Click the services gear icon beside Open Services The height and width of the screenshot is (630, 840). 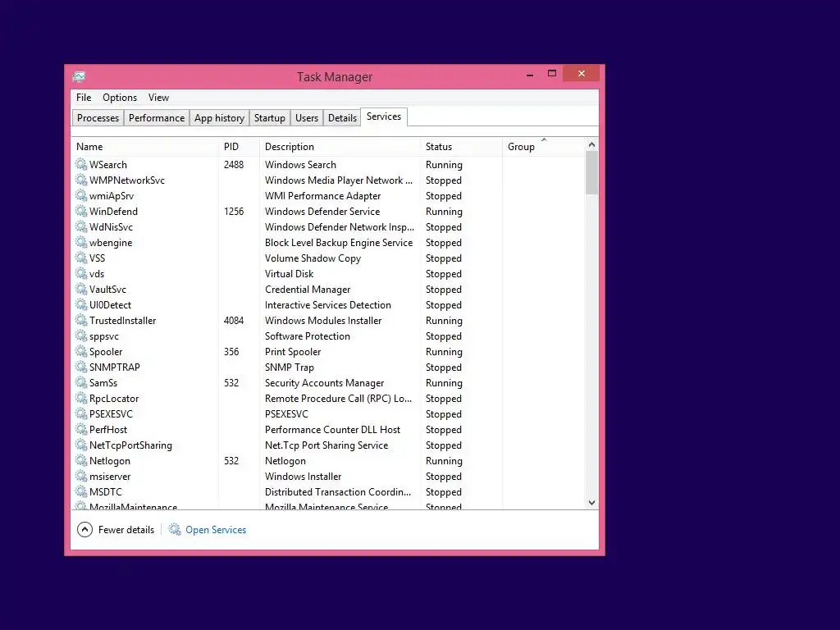(175, 529)
